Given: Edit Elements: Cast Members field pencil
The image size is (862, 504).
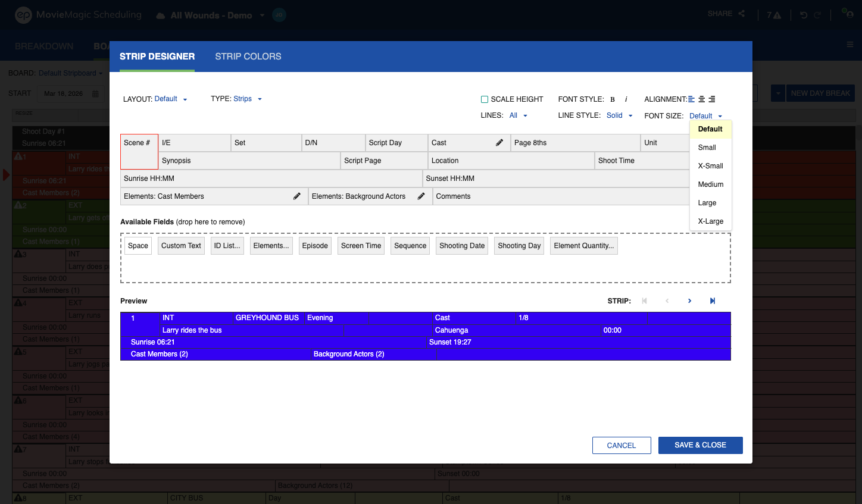Looking at the screenshot, I should 297,196.
